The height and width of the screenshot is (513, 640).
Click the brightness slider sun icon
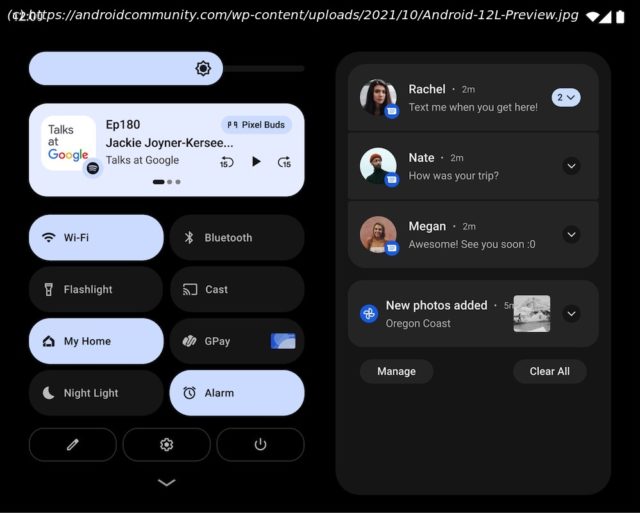pyautogui.click(x=203, y=68)
